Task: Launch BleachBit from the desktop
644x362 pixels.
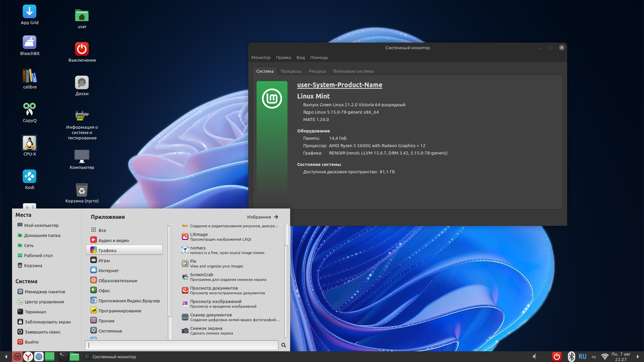Action: pos(30,46)
